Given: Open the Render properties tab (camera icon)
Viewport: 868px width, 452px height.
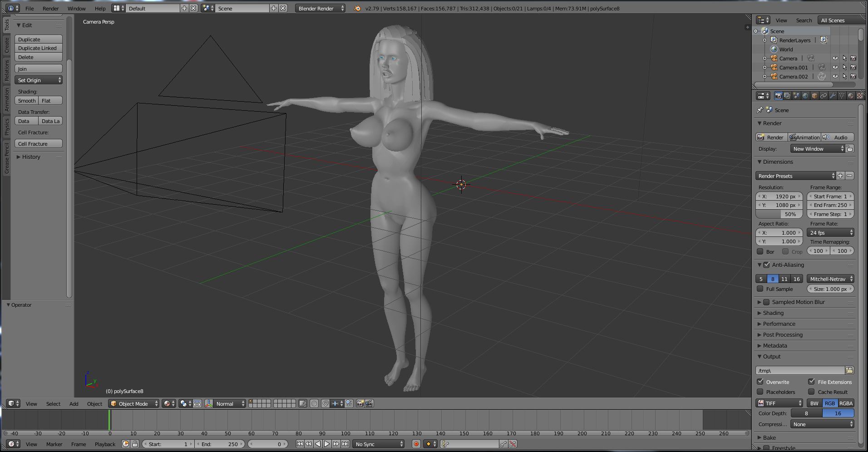Looking at the screenshot, I should pyautogui.click(x=778, y=96).
